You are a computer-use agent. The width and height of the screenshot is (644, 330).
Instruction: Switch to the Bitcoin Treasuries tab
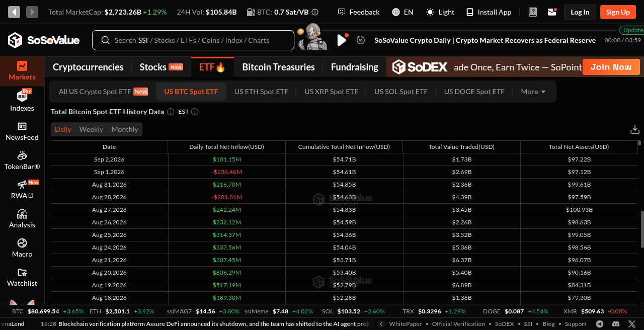coord(278,67)
